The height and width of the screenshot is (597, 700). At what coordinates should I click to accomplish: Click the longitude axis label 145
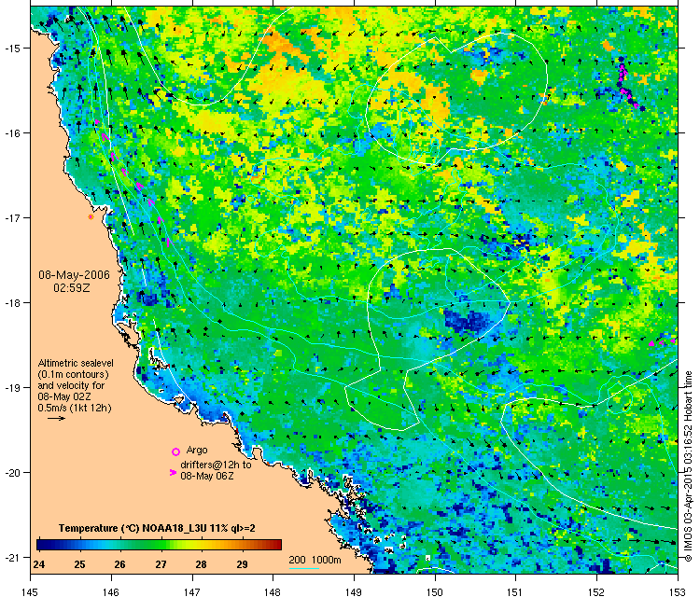click(x=30, y=591)
